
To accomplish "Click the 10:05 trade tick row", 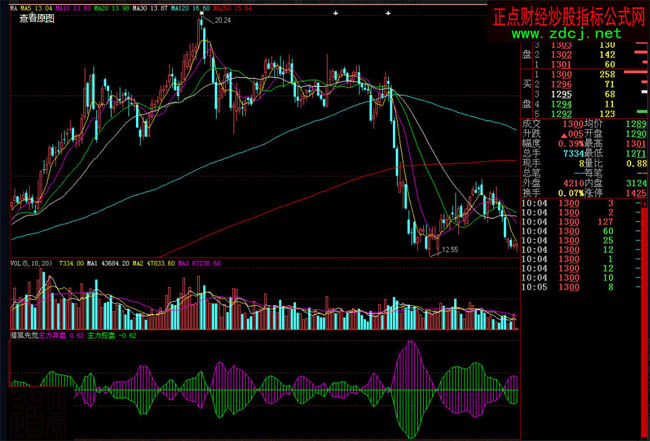I will point(585,288).
